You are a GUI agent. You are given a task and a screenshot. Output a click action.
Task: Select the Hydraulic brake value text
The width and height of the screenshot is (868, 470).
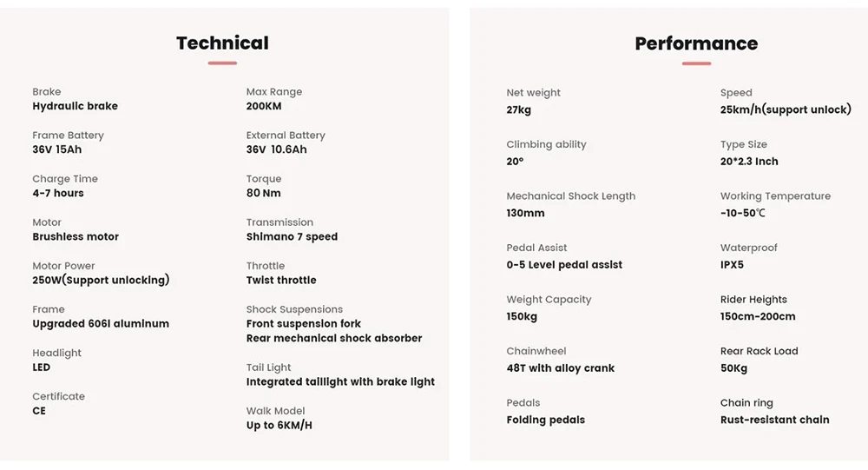75,106
